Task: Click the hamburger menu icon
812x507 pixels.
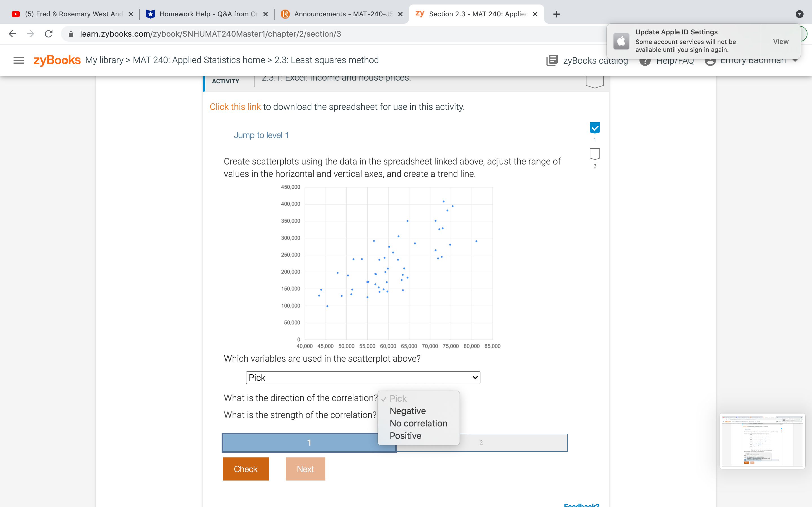Action: pyautogui.click(x=18, y=60)
